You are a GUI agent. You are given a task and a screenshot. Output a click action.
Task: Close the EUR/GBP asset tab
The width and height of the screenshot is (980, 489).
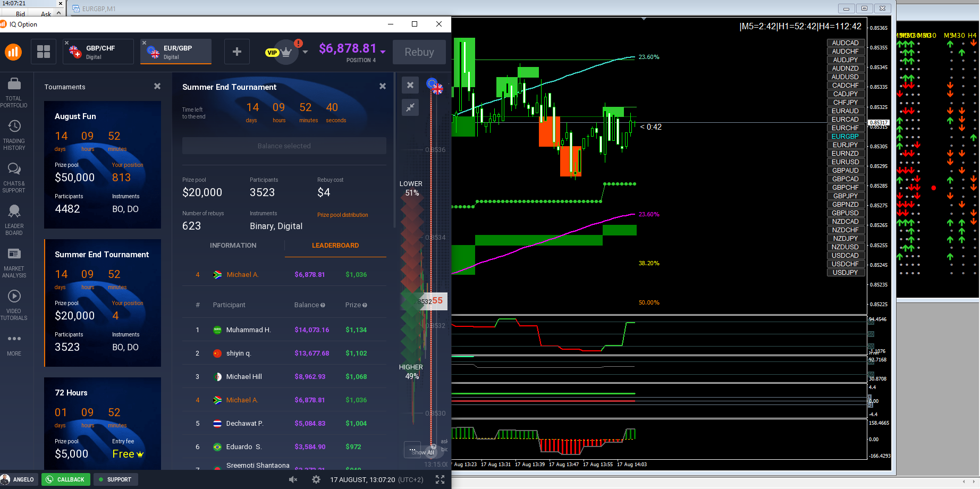[x=144, y=43]
